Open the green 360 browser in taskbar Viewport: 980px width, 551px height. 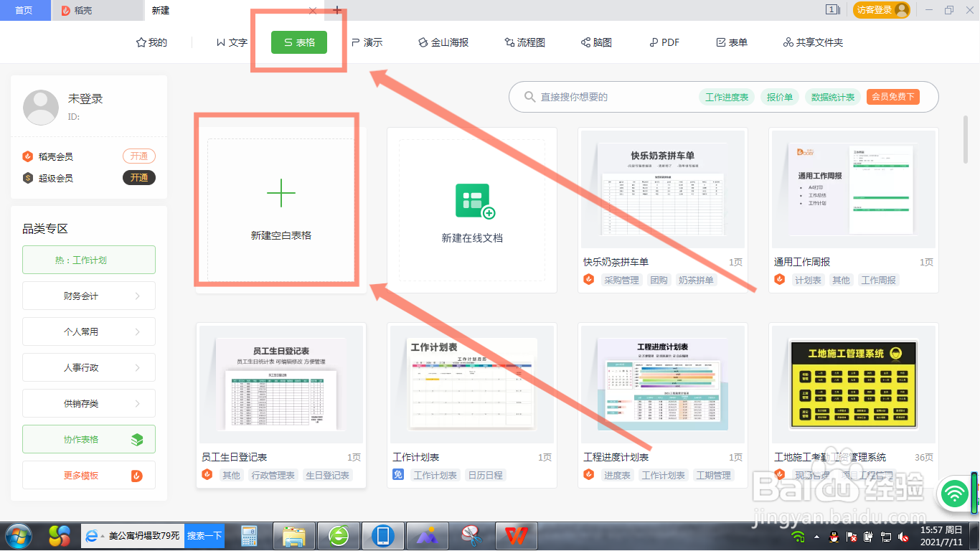coord(339,536)
